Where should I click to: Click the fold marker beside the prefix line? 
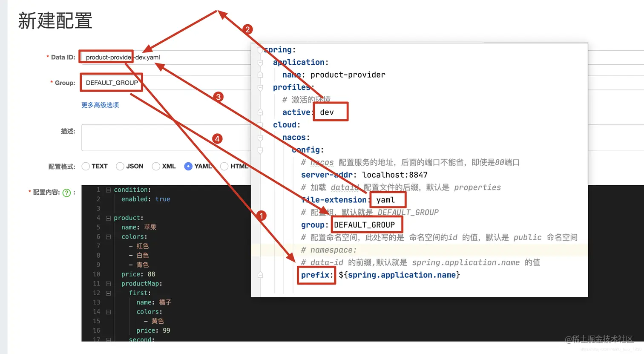coord(260,275)
